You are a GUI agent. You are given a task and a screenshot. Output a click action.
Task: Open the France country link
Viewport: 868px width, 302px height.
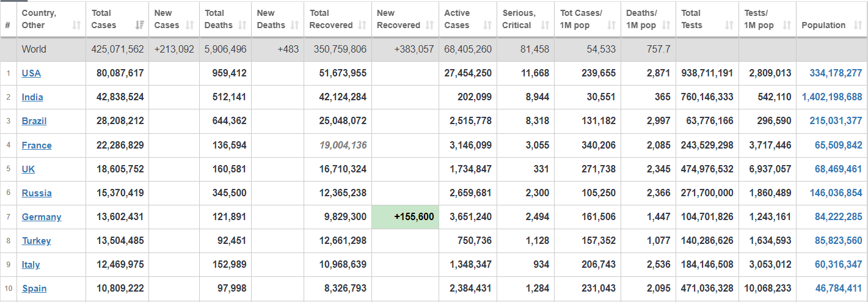pos(37,145)
